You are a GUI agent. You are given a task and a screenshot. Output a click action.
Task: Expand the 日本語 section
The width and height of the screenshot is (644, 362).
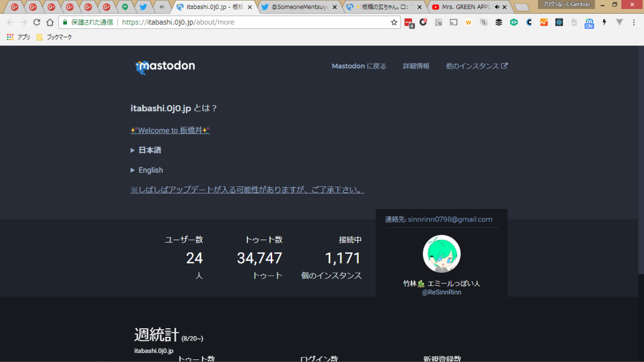click(x=149, y=150)
